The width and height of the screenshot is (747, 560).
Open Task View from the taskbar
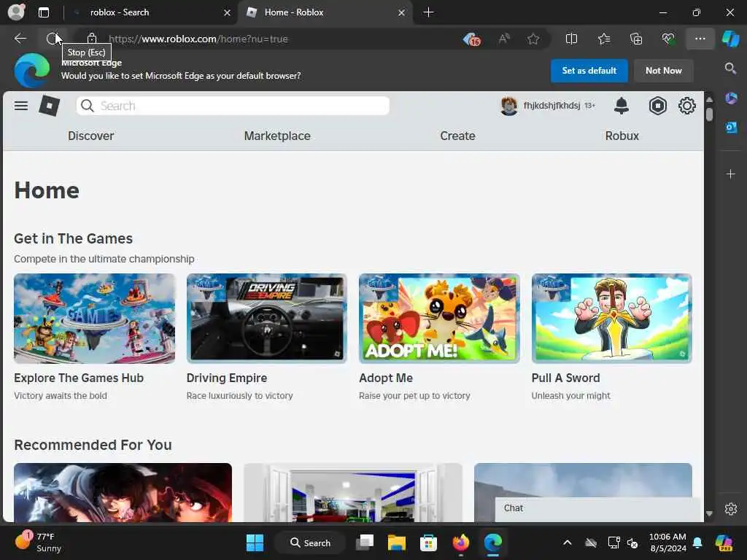pos(365,542)
